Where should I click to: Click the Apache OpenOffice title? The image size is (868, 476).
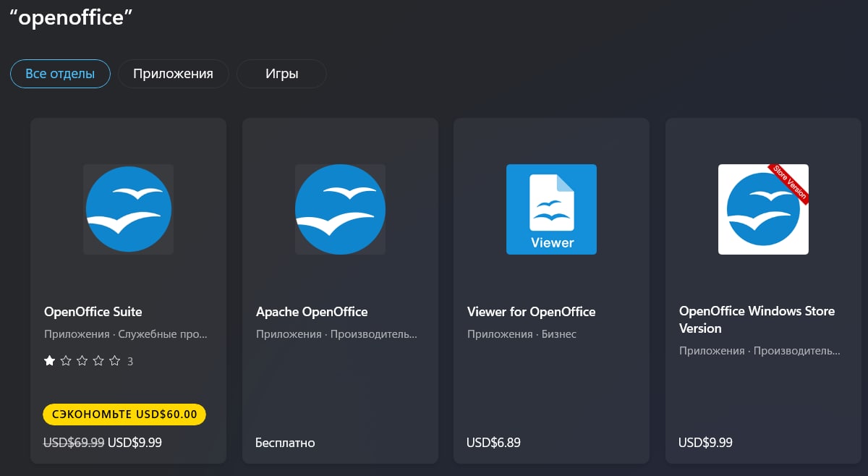click(x=312, y=312)
